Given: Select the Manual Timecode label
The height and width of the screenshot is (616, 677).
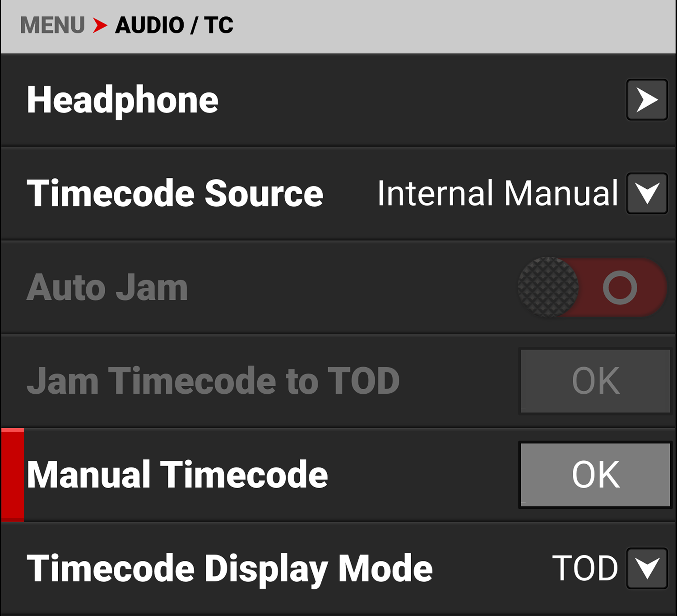Looking at the screenshot, I should tap(177, 475).
